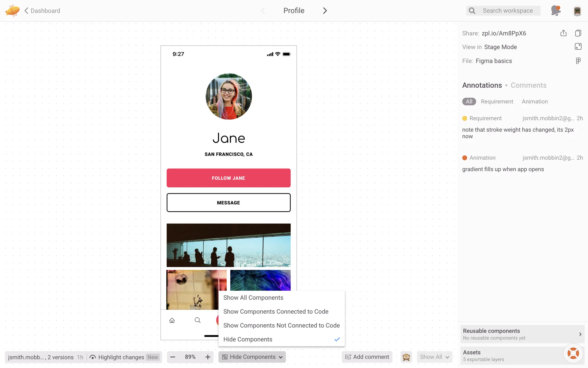The image size is (588, 368).
Task: Click the zoom in plus button
Action: [x=208, y=357]
